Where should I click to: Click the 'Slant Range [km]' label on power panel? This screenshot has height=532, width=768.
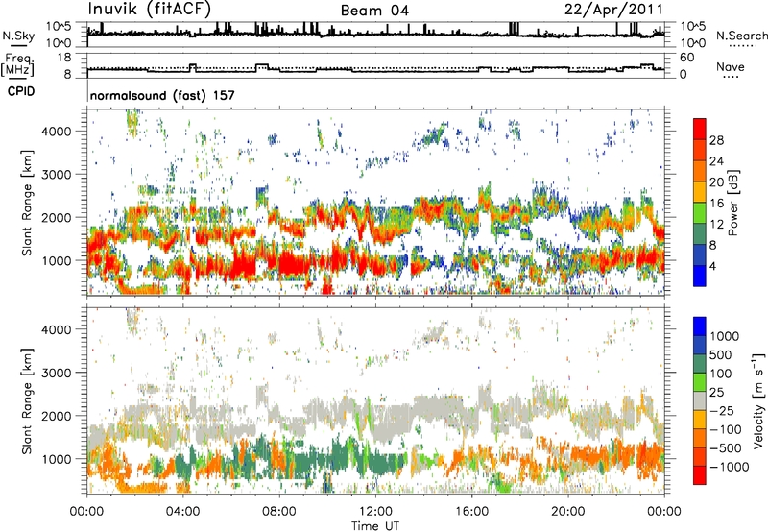coord(27,203)
